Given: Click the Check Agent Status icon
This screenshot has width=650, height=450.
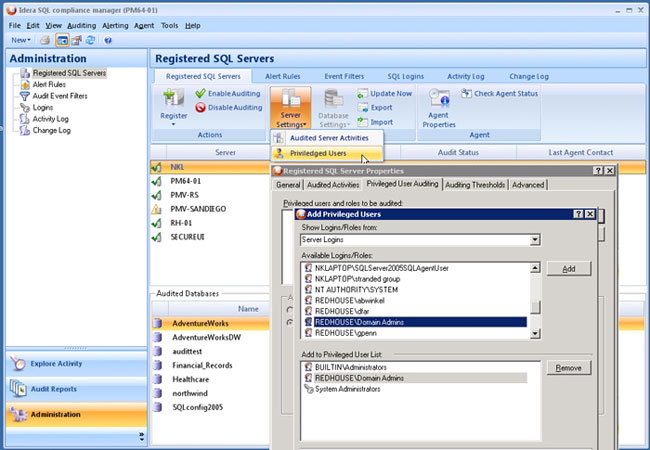Looking at the screenshot, I should pyautogui.click(x=466, y=93).
